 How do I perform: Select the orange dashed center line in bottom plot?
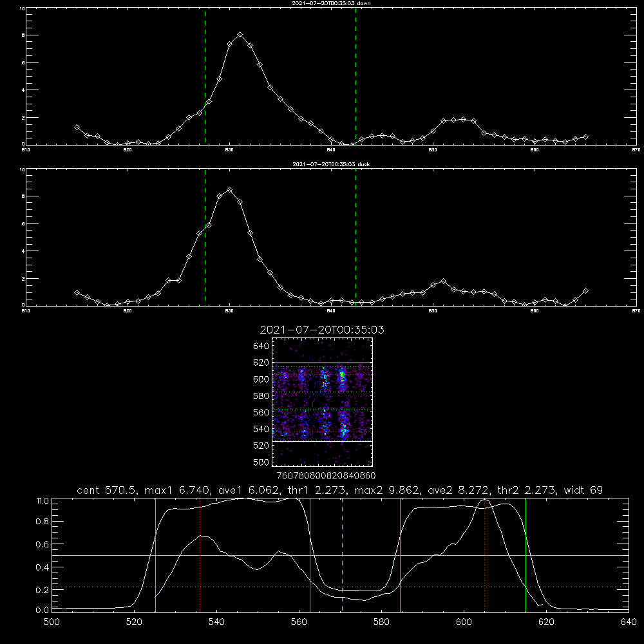pyautogui.click(x=342, y=554)
